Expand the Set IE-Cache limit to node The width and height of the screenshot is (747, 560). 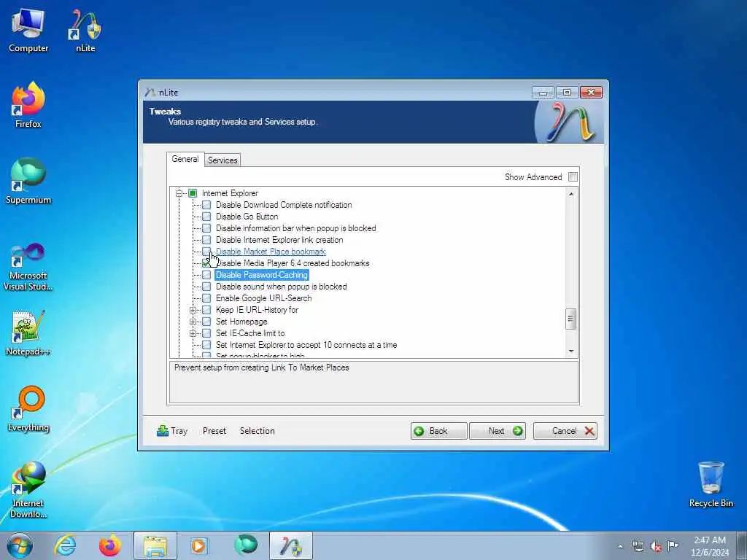(x=193, y=333)
